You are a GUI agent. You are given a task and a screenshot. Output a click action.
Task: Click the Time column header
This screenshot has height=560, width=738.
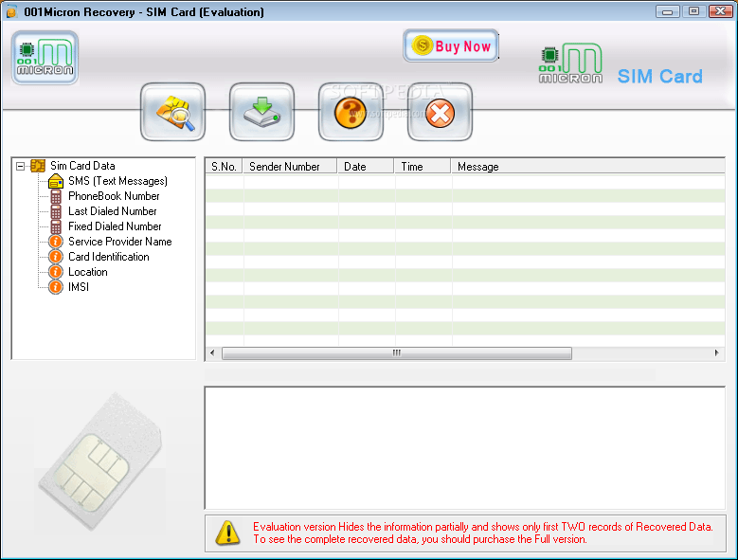tap(423, 167)
